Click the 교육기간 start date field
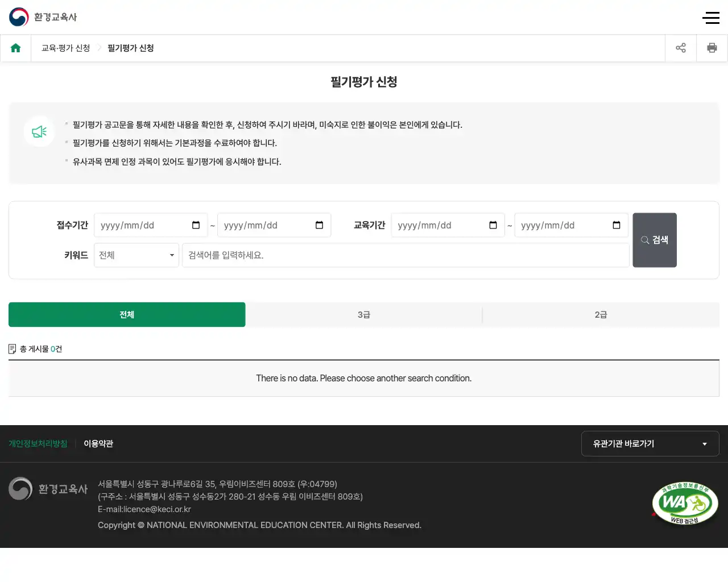728x582 pixels. pos(448,225)
